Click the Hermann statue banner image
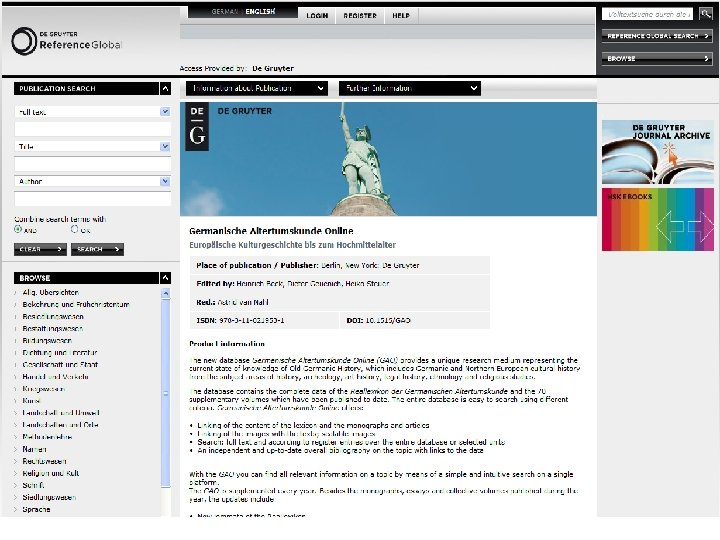The image size is (720, 540). click(x=388, y=159)
